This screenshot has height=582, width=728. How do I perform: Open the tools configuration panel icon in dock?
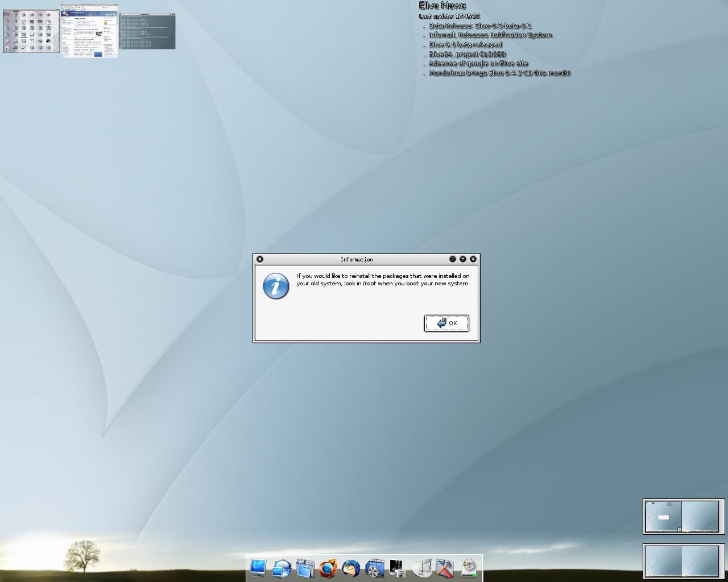click(x=445, y=568)
